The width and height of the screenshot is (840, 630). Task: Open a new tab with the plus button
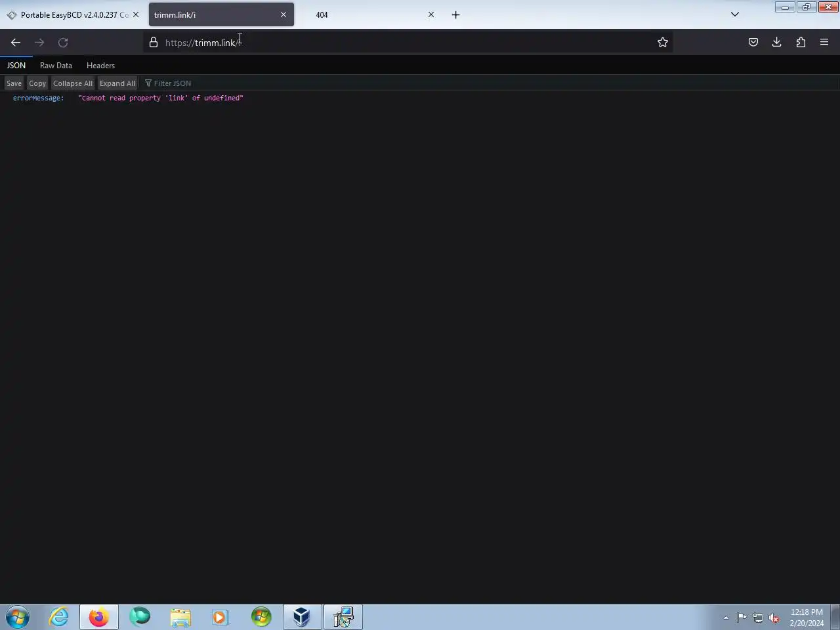click(x=456, y=14)
